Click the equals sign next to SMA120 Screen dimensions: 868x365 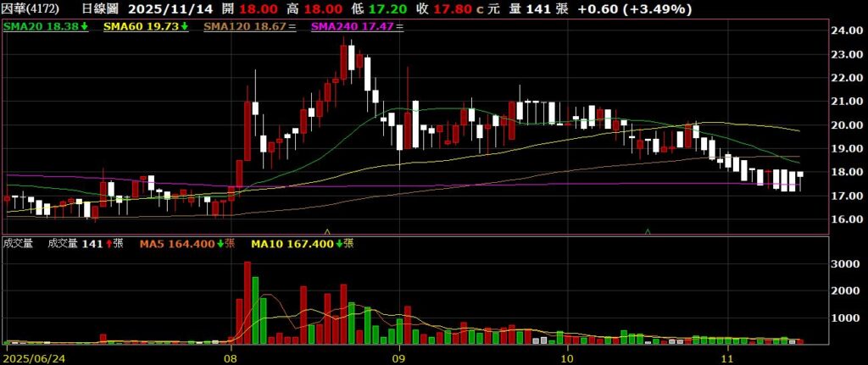292,27
